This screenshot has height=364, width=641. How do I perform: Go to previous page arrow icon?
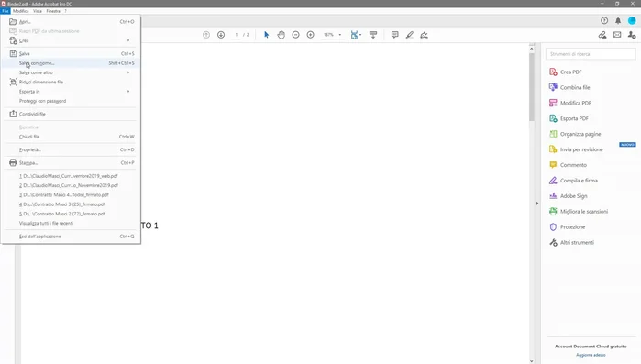pos(206,35)
